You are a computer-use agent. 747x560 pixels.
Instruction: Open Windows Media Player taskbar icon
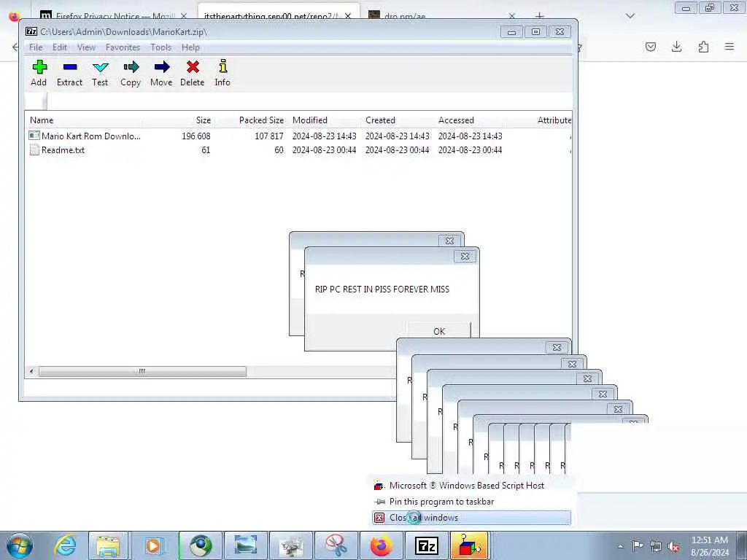point(154,545)
